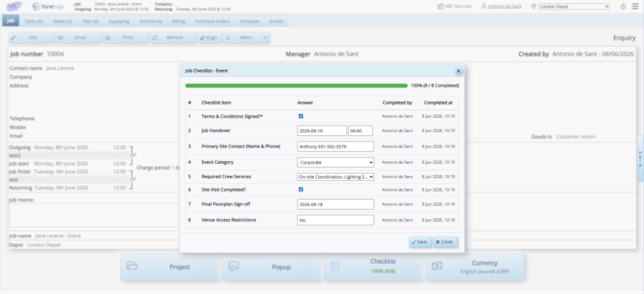This screenshot has height=294, width=644.
Task: Untick Terms & Conditions Signed checkbox
Action: [301, 116]
